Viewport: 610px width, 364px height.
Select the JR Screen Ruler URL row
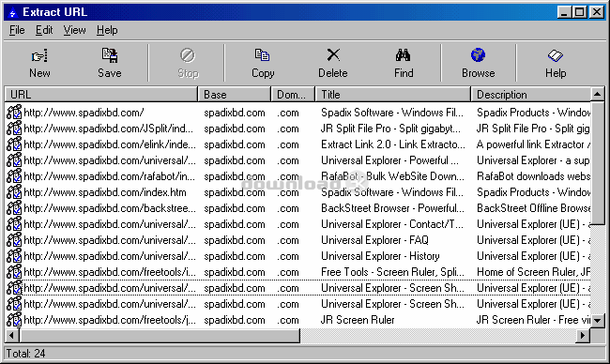297,320
